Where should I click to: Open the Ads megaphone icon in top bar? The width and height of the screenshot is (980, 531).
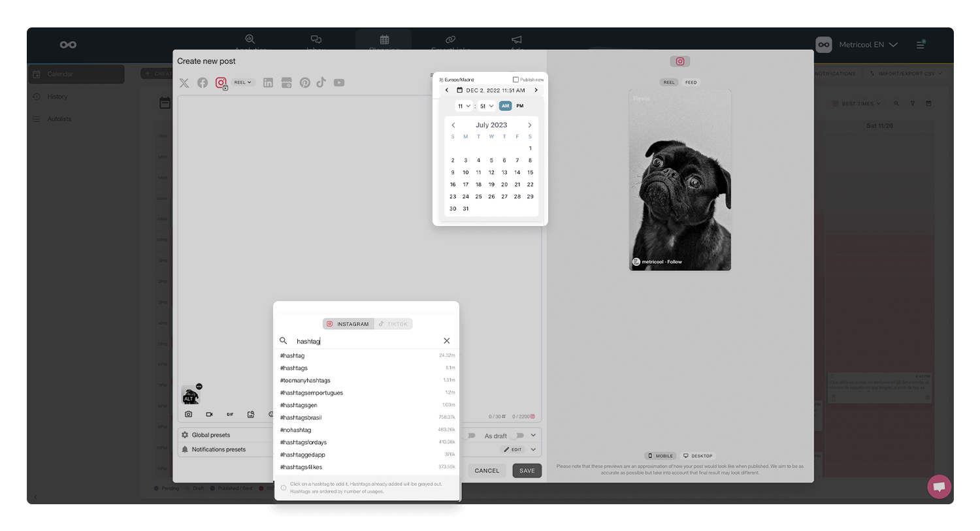(x=517, y=40)
